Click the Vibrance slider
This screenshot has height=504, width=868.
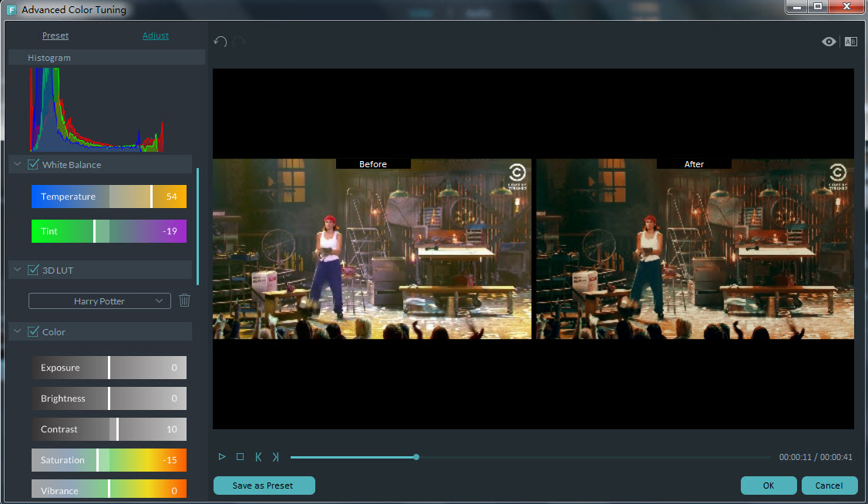pyautogui.click(x=109, y=489)
